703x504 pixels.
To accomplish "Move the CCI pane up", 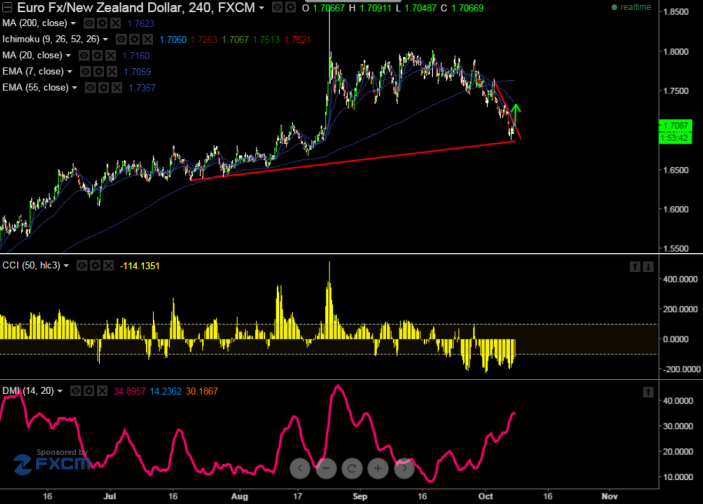I will (x=635, y=267).
